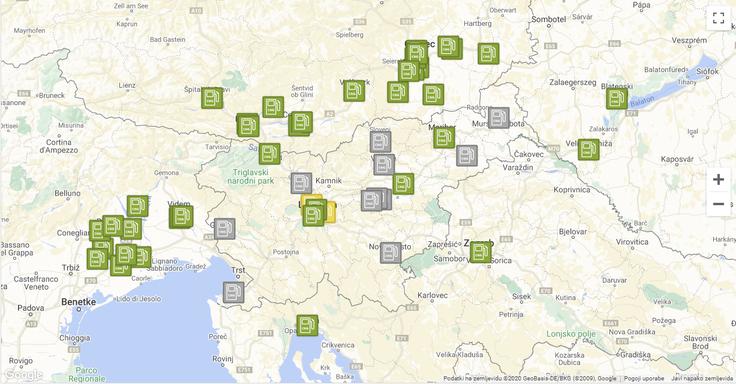736x384 pixels.
Task: Click green marker beside Lake Balaton
Action: pos(616,99)
